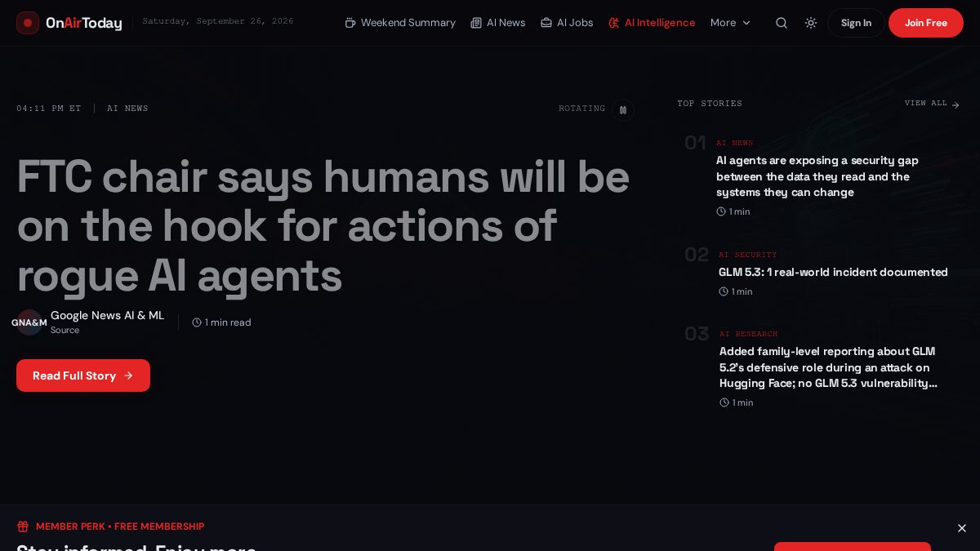Click the Join Free button

pos(926,23)
